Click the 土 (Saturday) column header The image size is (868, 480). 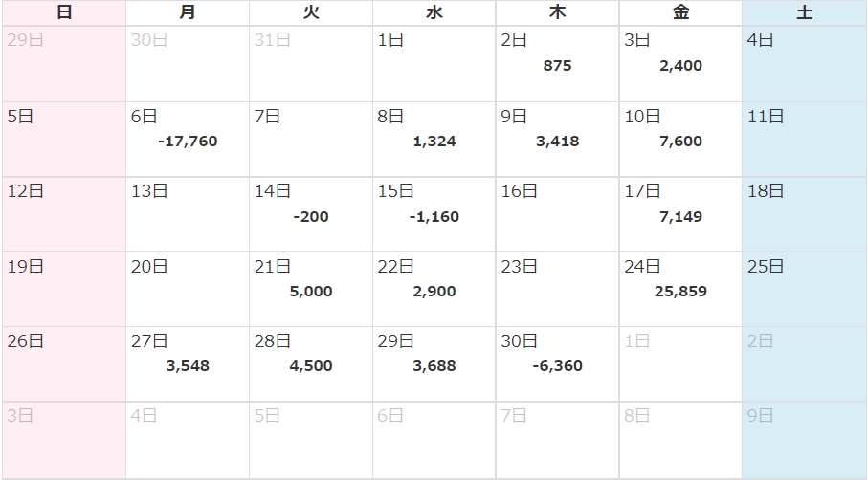click(804, 12)
